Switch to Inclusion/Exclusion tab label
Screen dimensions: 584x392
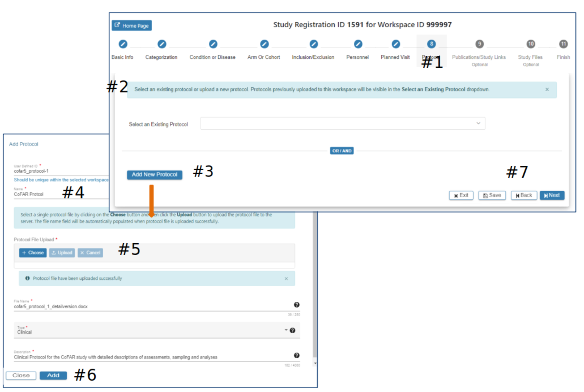click(313, 57)
